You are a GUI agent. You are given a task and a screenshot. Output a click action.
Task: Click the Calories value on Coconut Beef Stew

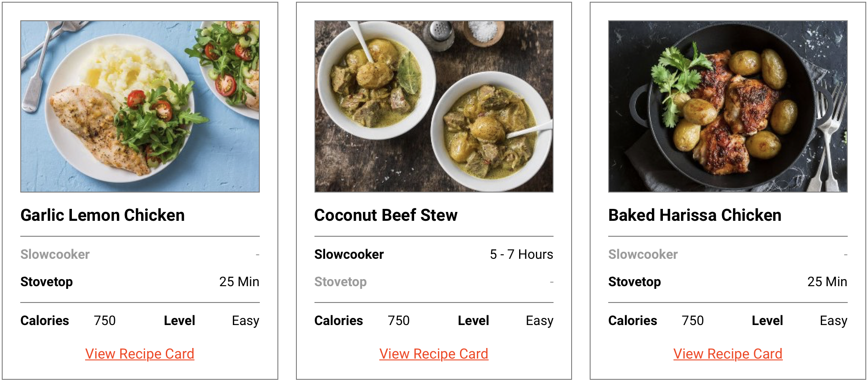coord(398,321)
